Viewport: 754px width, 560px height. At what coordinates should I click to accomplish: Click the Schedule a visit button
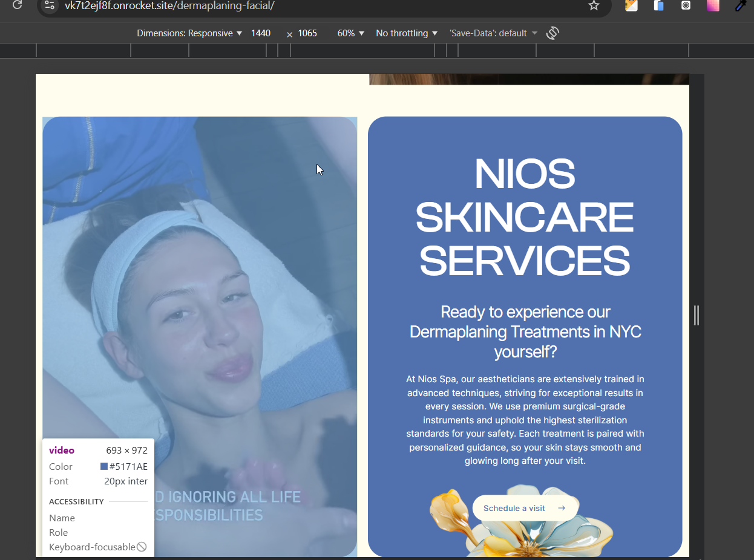[525, 508]
